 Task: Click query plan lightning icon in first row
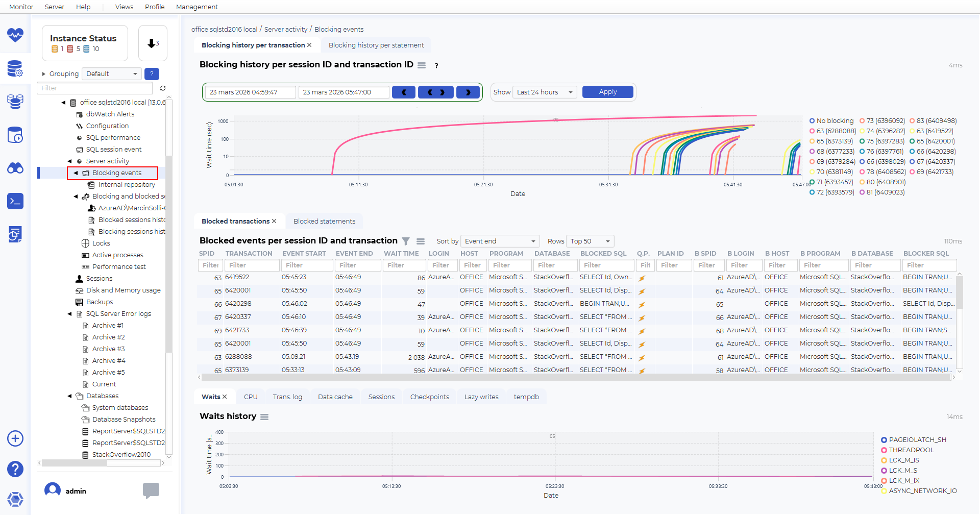(642, 278)
